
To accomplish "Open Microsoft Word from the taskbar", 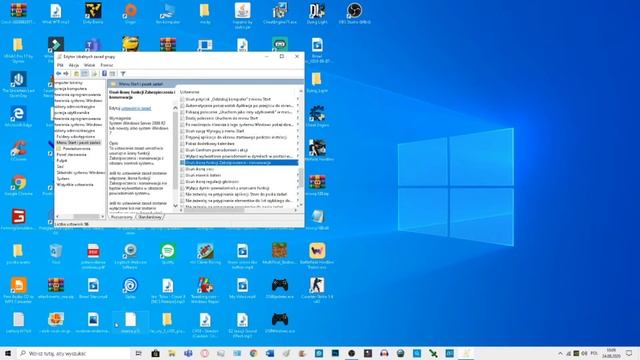I will [x=270, y=353].
